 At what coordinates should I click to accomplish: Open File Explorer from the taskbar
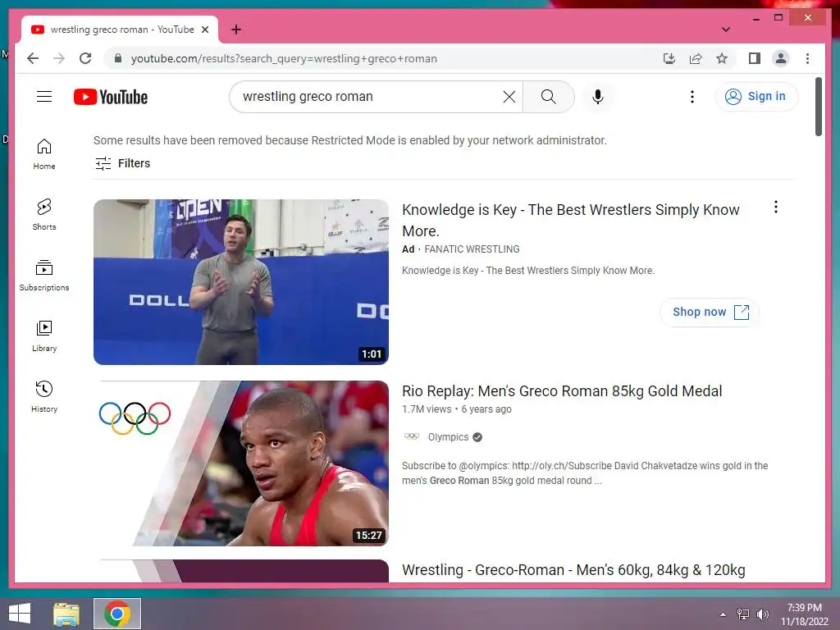tap(66, 614)
